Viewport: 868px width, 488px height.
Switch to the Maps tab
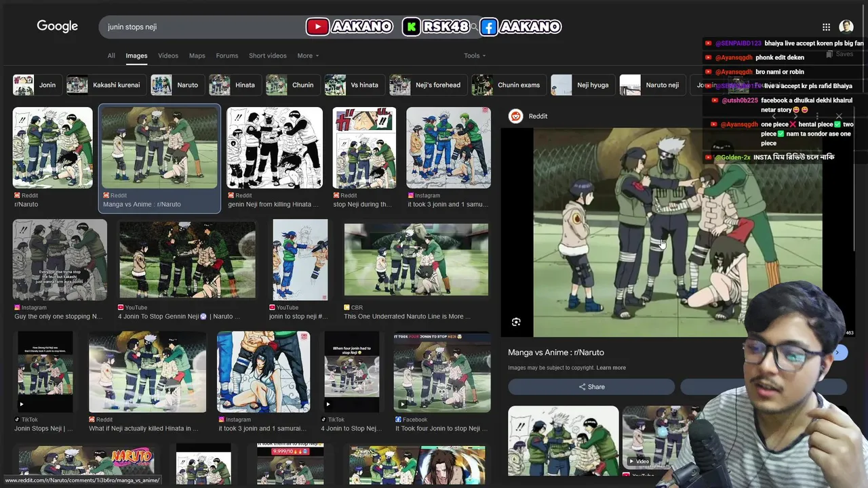point(197,56)
